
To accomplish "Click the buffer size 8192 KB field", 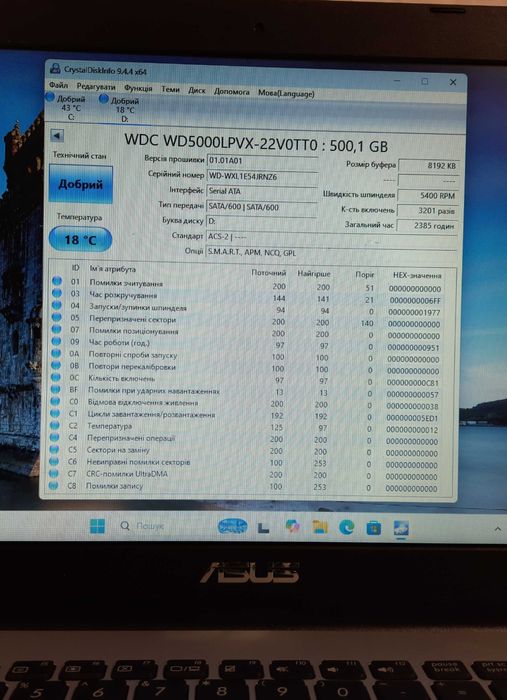I will pos(428,165).
